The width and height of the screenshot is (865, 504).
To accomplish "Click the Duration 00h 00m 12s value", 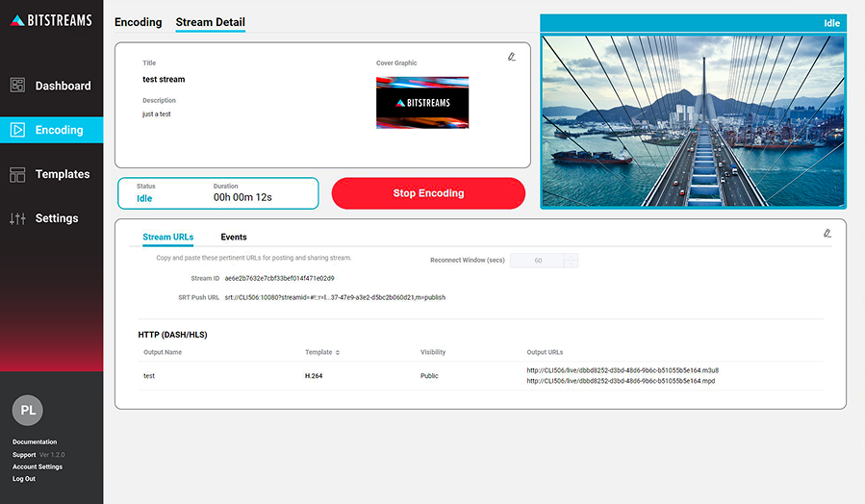I will click(x=242, y=197).
